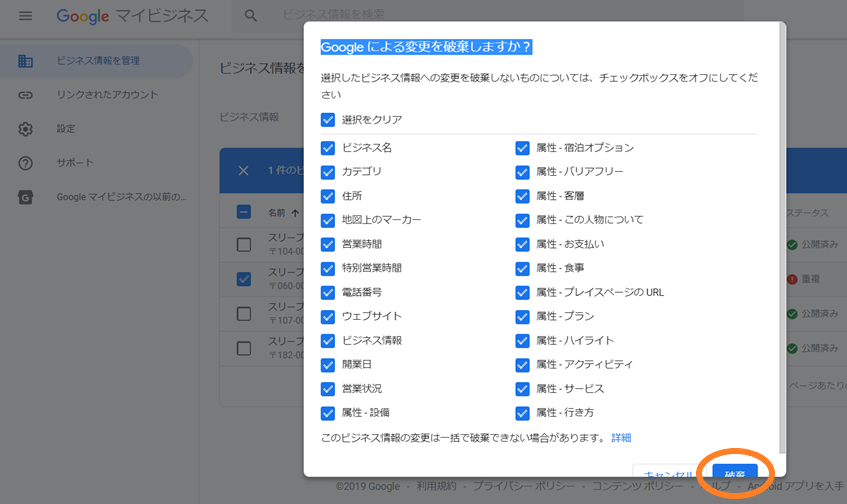Uncheck 属性 - 食事 checkbox
The image size is (847, 504).
click(522, 268)
